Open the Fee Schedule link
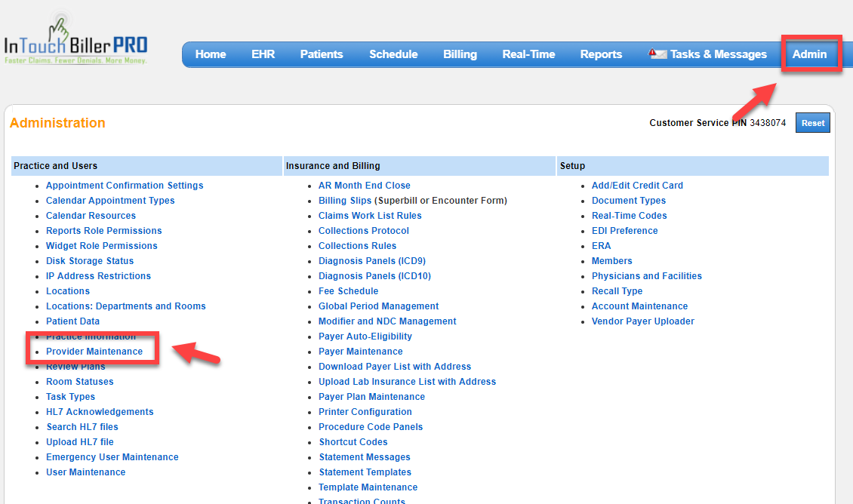 coord(348,291)
